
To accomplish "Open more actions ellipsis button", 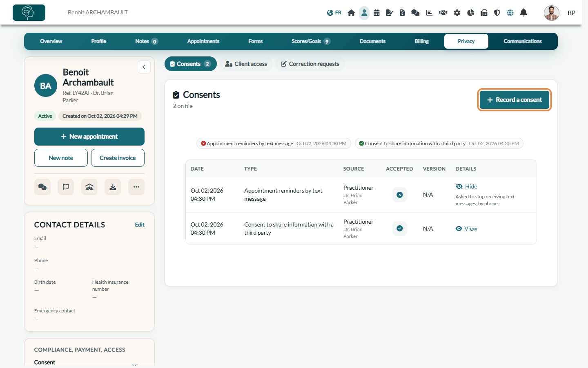I will (x=136, y=187).
